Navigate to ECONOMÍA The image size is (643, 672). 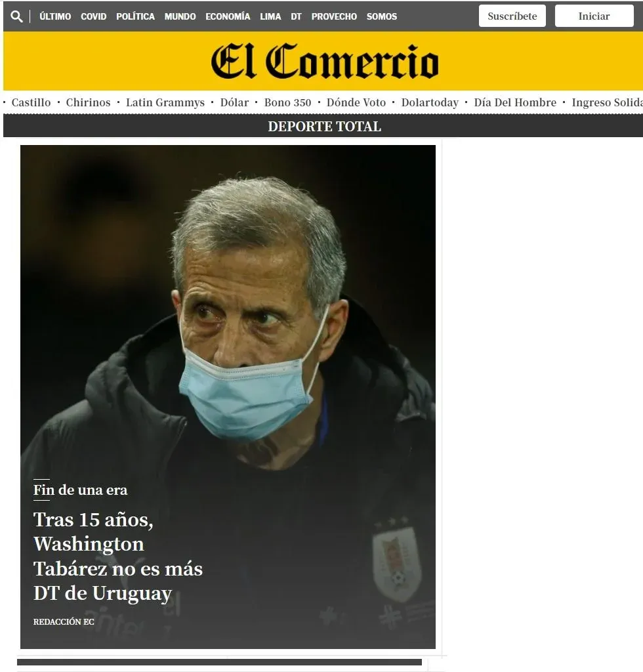click(228, 16)
